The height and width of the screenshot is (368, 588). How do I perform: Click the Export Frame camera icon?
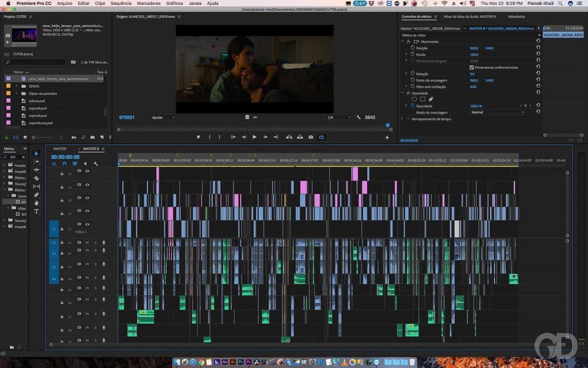(311, 137)
